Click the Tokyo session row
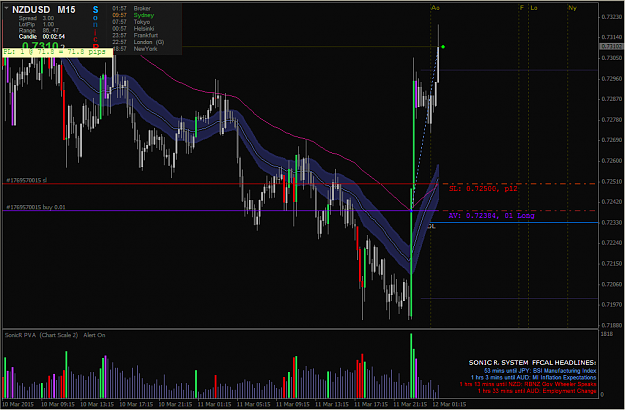Image resolution: width=625 pixels, height=410 pixels. tap(131, 22)
